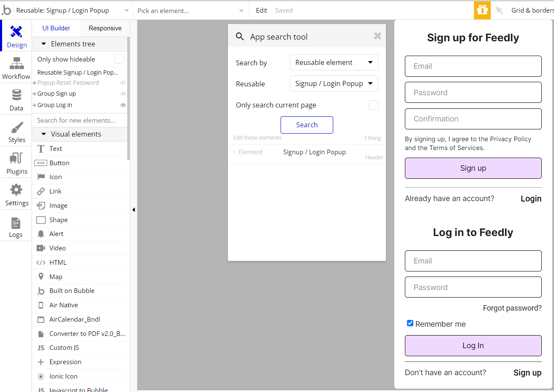The image size is (554, 392).
Task: Click the Confirmation input on canvas
Action: tap(473, 119)
